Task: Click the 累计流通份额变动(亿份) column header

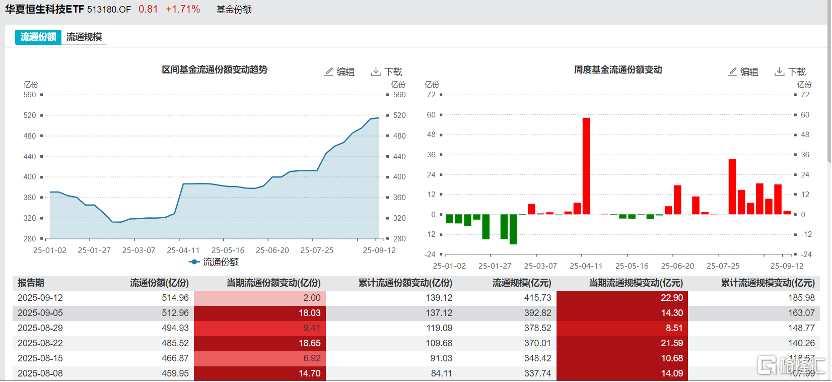Action: [x=405, y=283]
